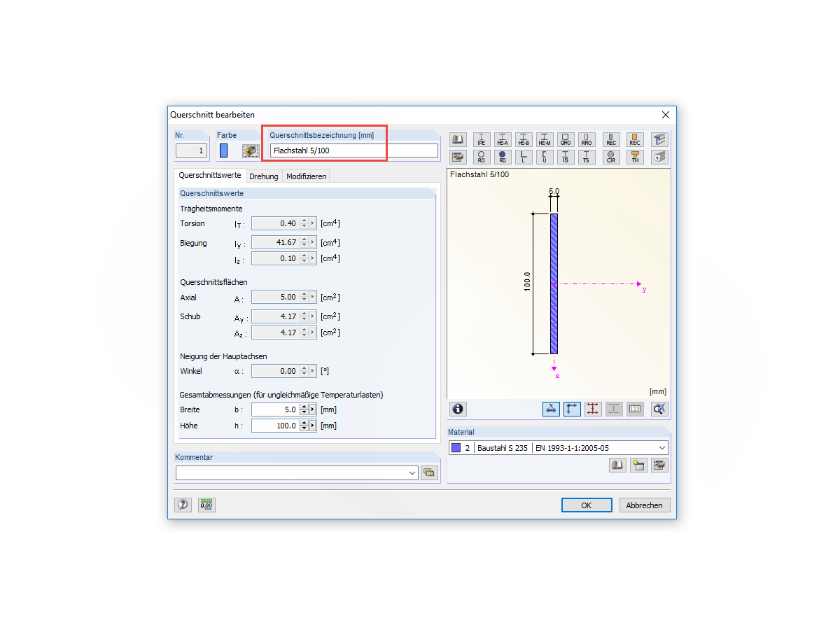
Task: Click the Nr. field showing 1
Action: (x=191, y=150)
